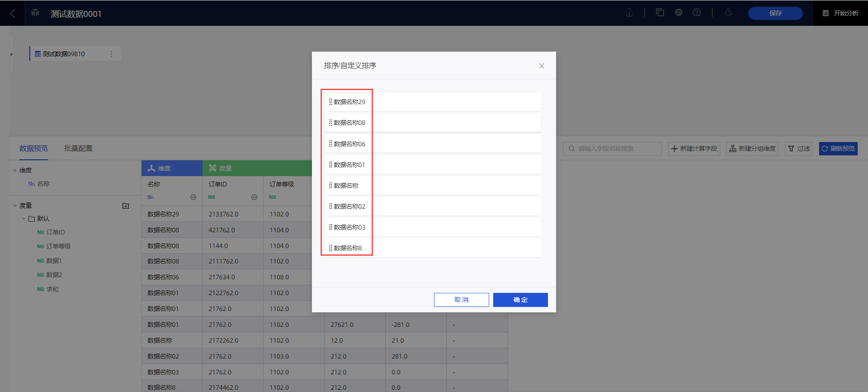Click drag handle of 数据名称29 item

point(330,102)
